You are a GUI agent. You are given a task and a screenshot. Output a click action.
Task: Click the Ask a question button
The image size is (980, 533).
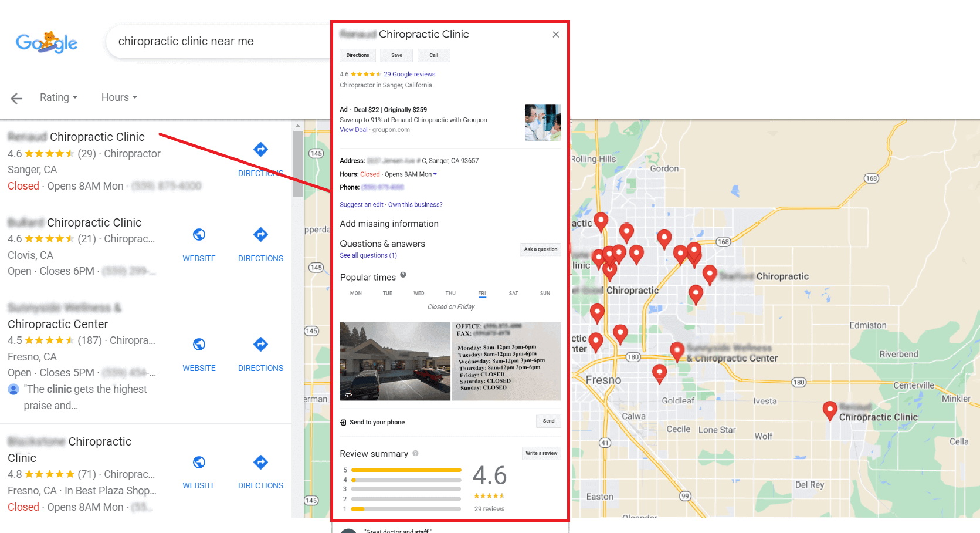coord(540,249)
